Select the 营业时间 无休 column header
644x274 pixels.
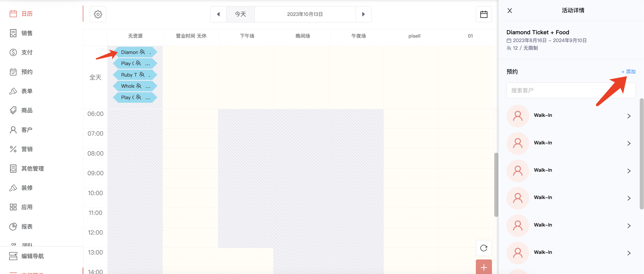pyautogui.click(x=191, y=36)
